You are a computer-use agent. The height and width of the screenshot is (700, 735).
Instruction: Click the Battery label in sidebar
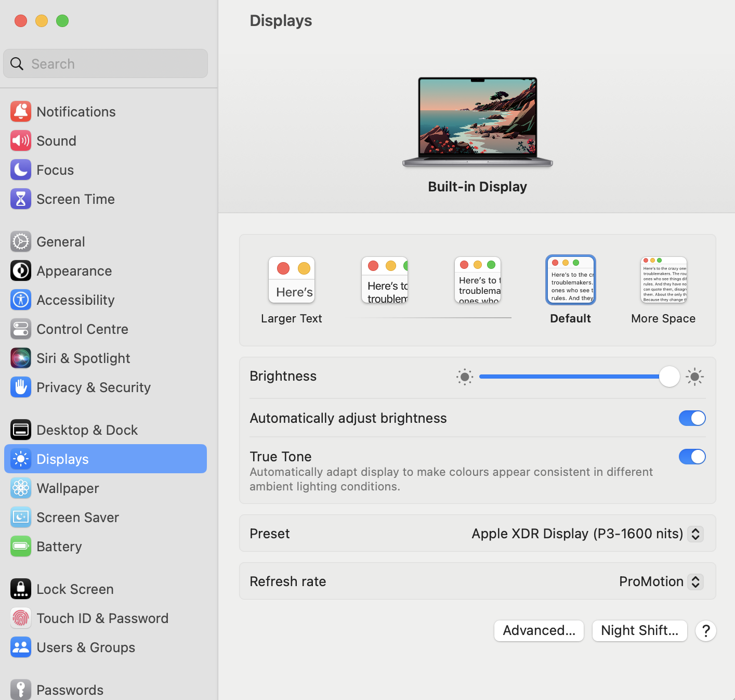pos(59,547)
